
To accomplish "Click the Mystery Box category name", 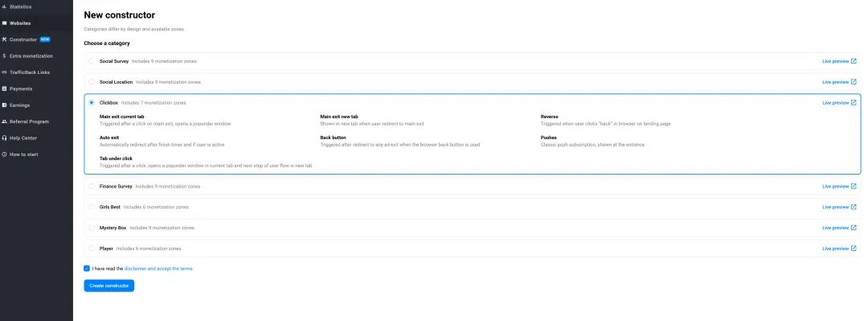I will pyautogui.click(x=113, y=228).
